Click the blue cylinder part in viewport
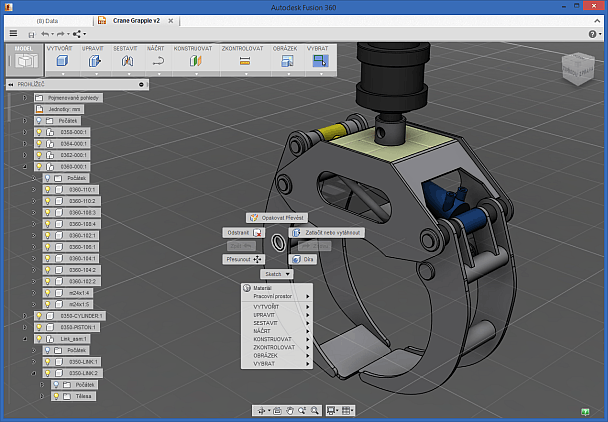Screen dimensions: 608x422 click(472, 222)
